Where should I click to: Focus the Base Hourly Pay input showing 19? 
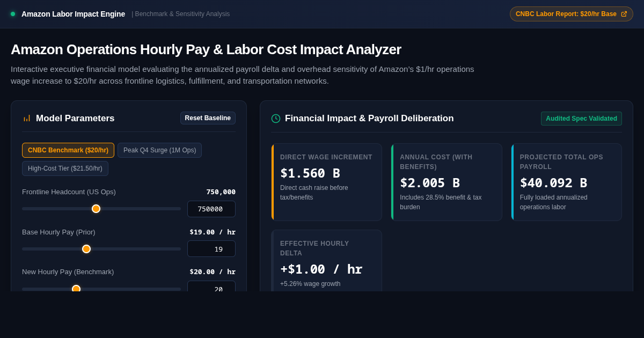click(x=211, y=249)
